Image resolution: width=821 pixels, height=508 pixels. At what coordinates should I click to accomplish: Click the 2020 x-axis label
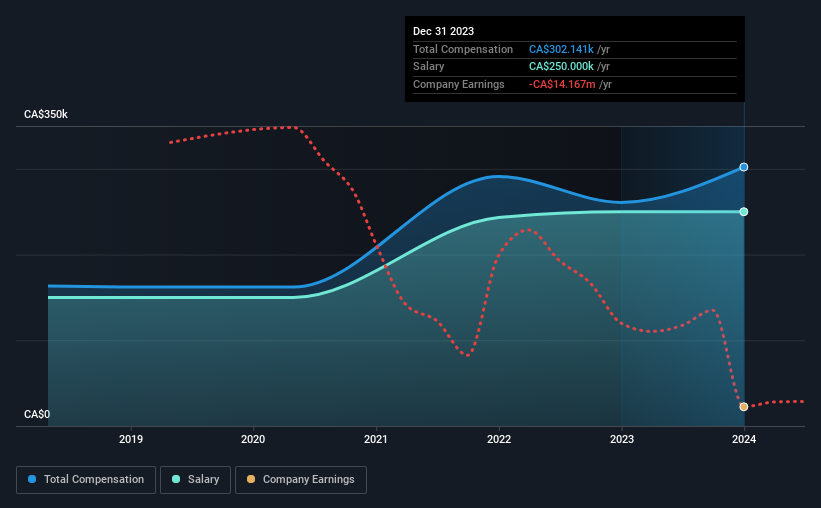click(253, 439)
